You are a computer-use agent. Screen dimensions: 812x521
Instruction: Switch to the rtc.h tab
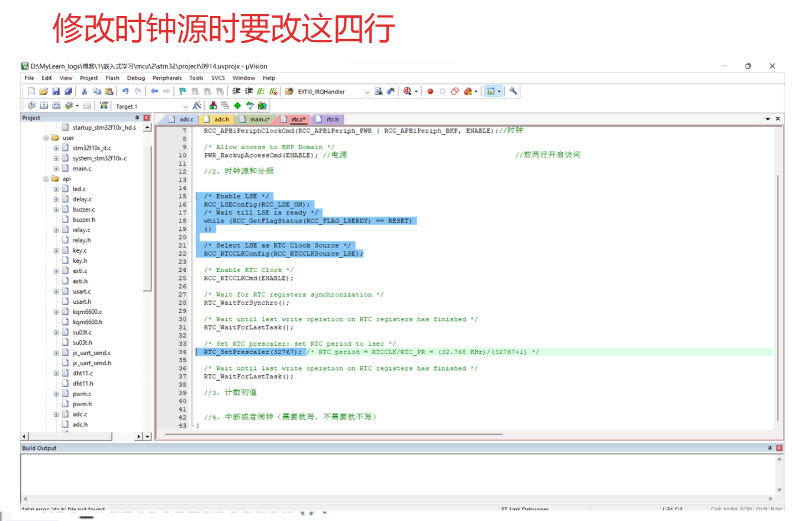(x=328, y=120)
